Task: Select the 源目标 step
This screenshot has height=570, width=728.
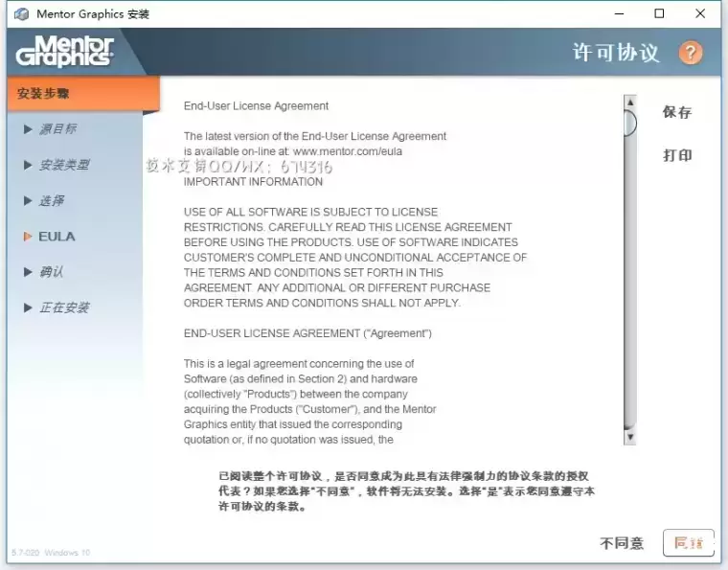Action: pyautogui.click(x=57, y=129)
